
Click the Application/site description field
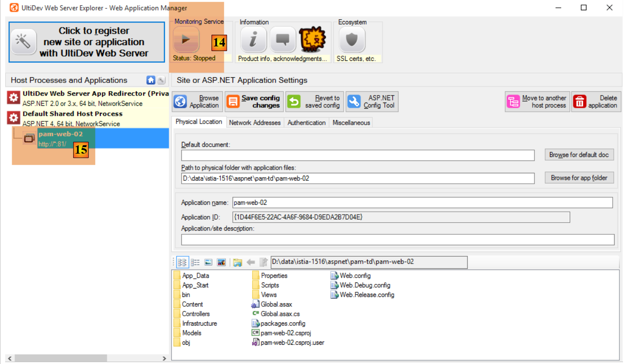pos(398,240)
